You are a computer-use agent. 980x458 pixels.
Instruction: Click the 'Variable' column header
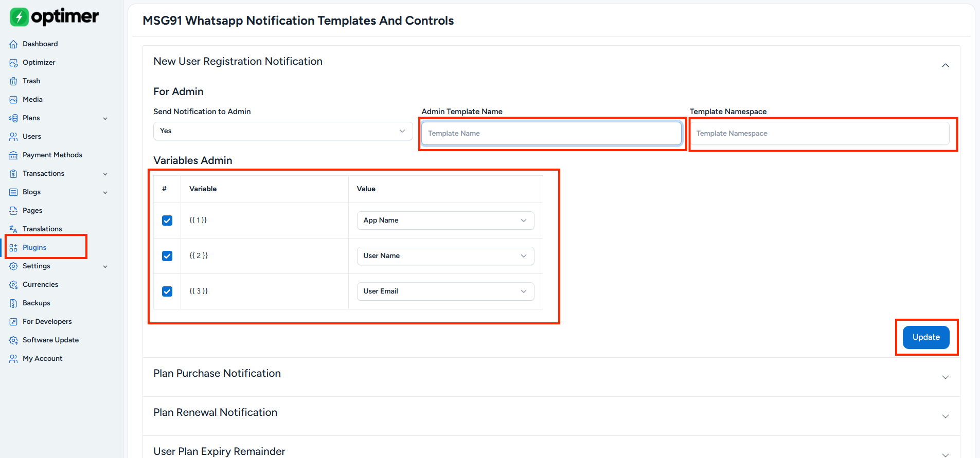[203, 189]
